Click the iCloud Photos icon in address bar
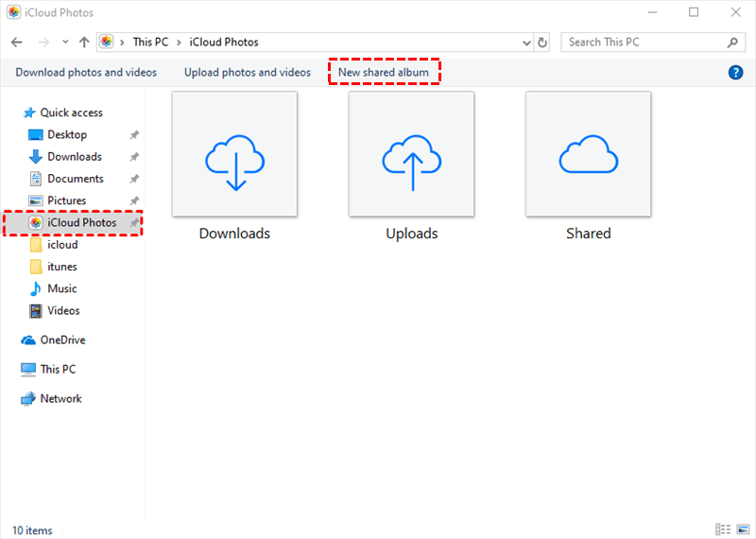 pos(107,42)
